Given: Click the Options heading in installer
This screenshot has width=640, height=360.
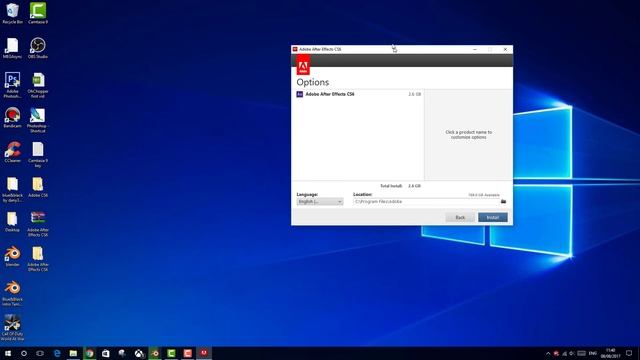Looking at the screenshot, I should click(313, 82).
